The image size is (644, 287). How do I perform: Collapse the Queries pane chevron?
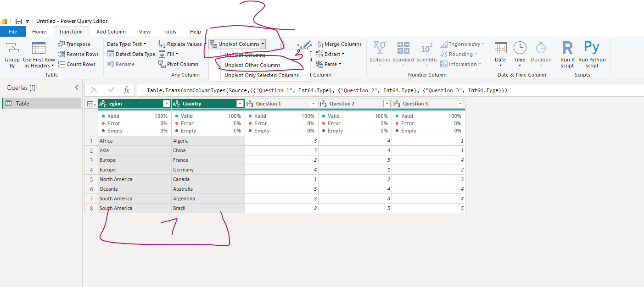(77, 88)
